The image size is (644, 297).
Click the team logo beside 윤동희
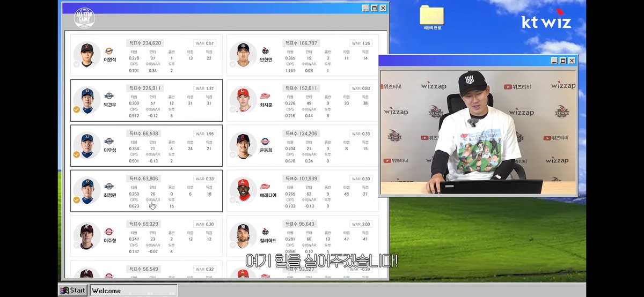[x=265, y=141]
